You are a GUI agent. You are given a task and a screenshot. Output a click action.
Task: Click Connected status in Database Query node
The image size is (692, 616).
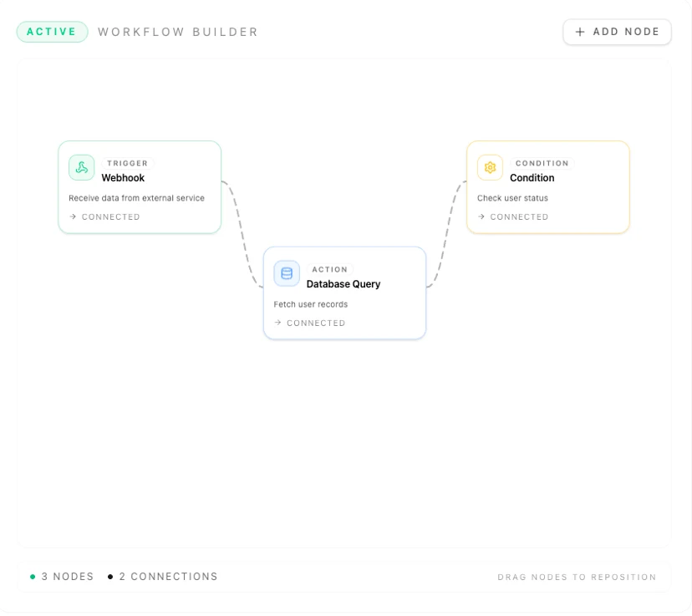(x=316, y=323)
